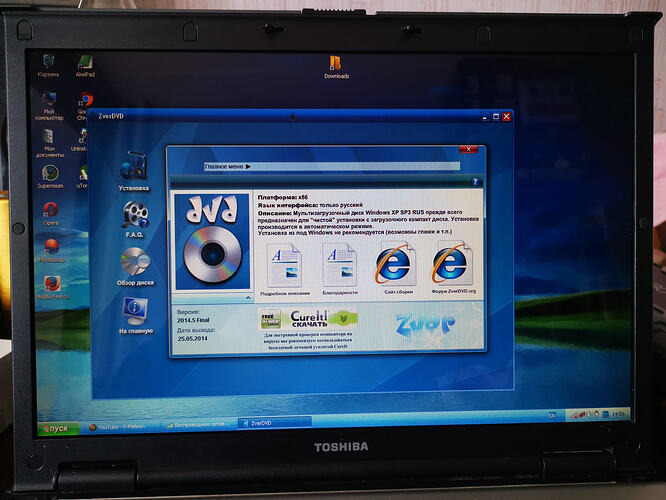Click the system tray clock

click(x=618, y=413)
